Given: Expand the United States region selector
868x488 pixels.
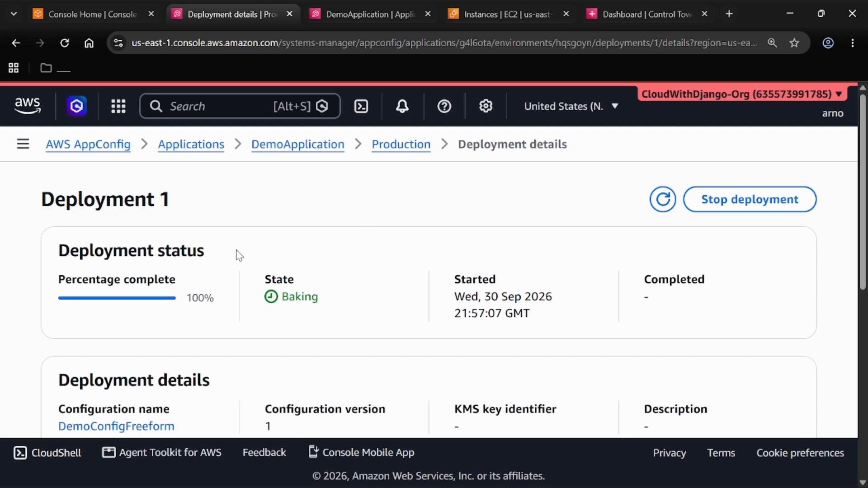Looking at the screenshot, I should [x=571, y=106].
